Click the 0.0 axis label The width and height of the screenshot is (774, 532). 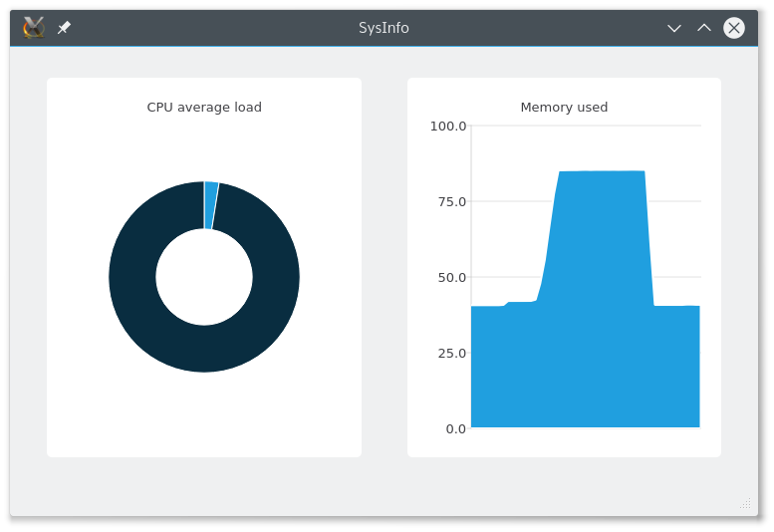(x=454, y=428)
